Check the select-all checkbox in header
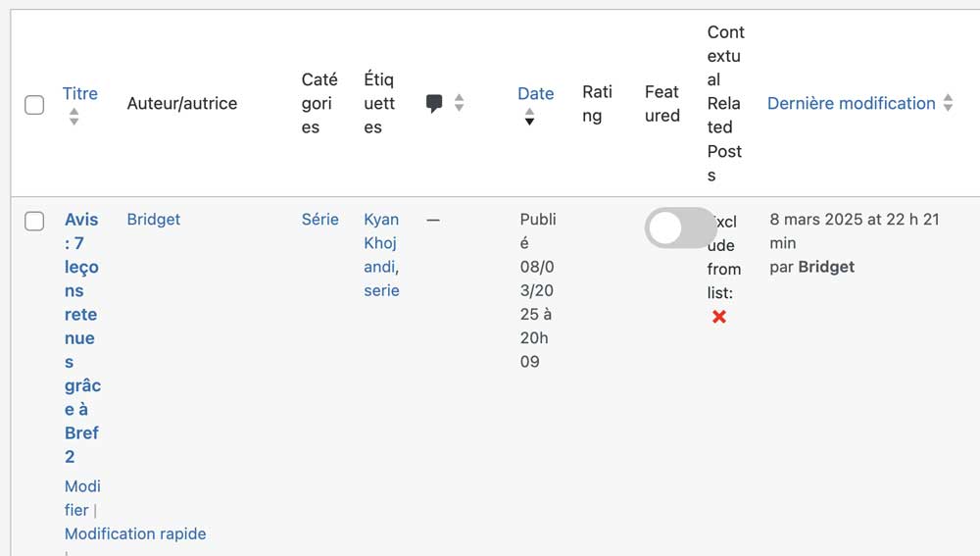 point(34,105)
